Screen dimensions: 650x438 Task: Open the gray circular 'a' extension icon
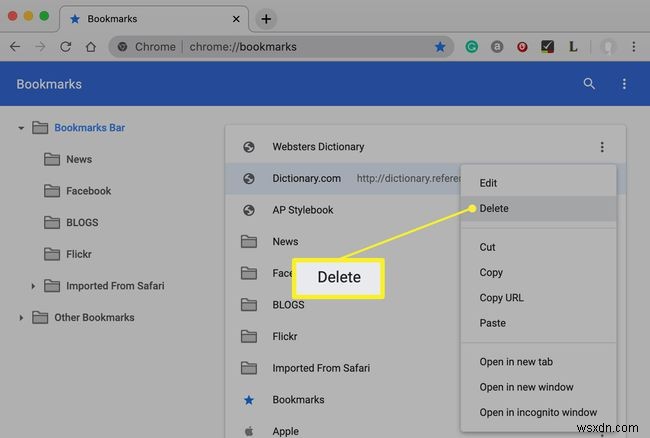tap(497, 47)
